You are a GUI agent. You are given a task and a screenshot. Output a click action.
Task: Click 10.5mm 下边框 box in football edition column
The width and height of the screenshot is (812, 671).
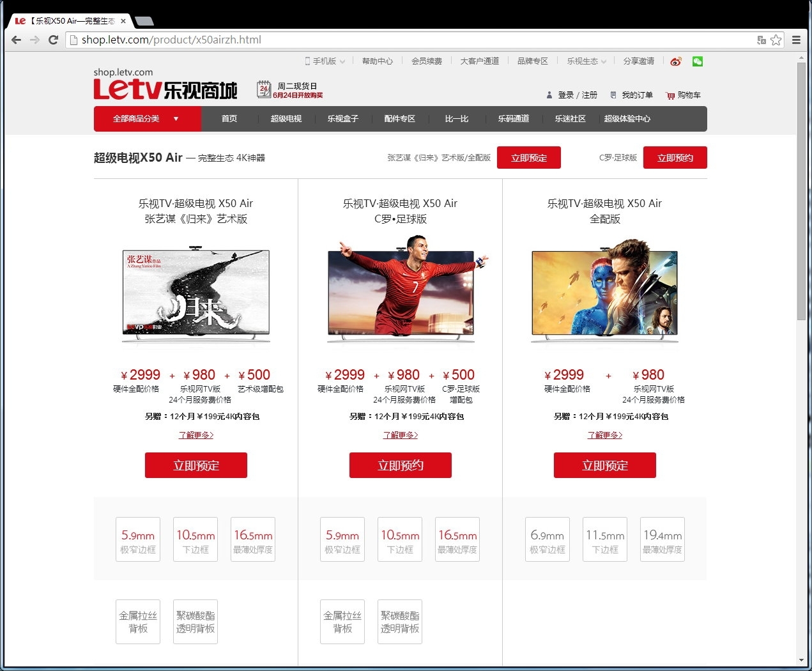(400, 539)
